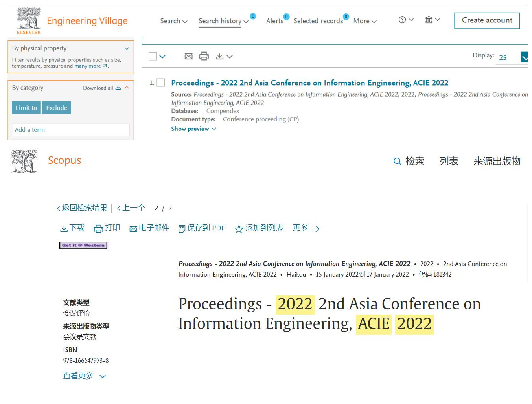Open 更多... options in Scopus toolbar

click(x=306, y=228)
